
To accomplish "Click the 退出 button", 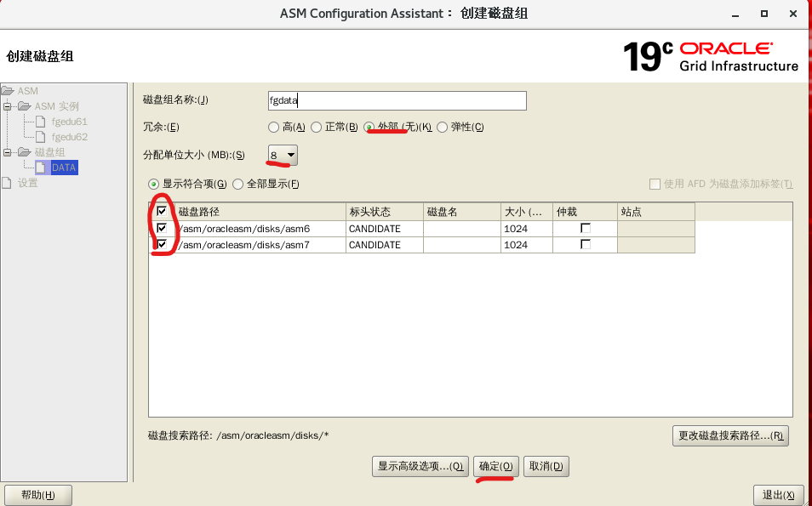I will pyautogui.click(x=779, y=495).
